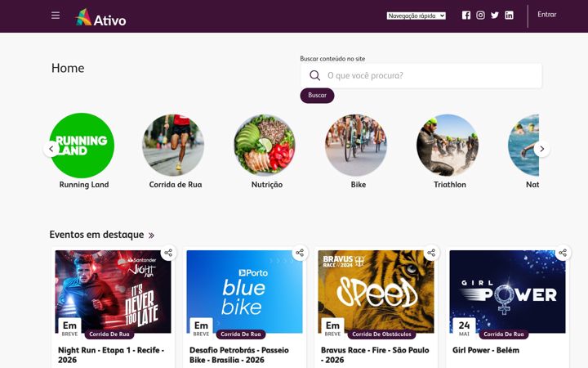Share the Girl Power Belém event
This screenshot has width=588, height=368.
click(x=563, y=253)
